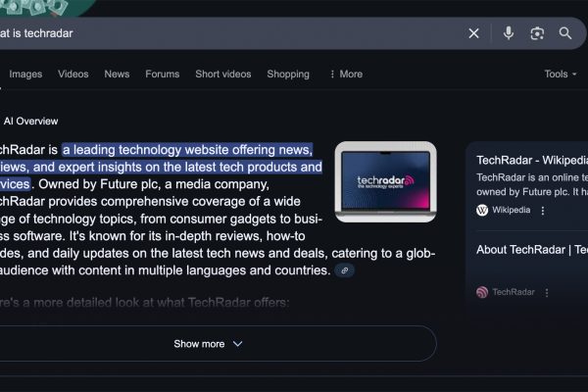588x392 pixels.
Task: Switch to the Images tab
Action: click(25, 74)
